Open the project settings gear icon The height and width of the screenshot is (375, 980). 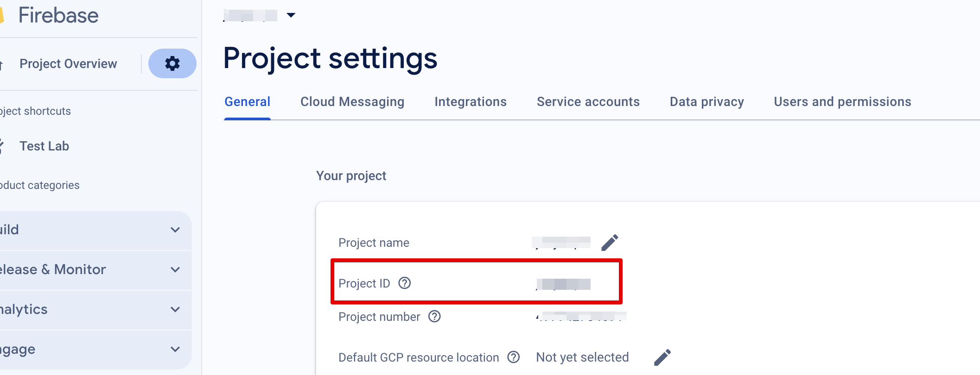coord(172,63)
